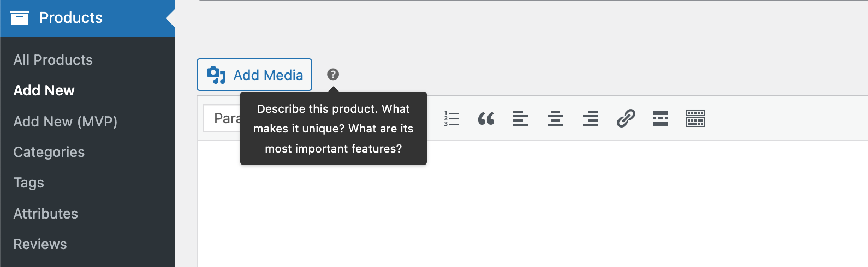
Task: Toggle the toolbar with keyboard icon
Action: coord(695,118)
